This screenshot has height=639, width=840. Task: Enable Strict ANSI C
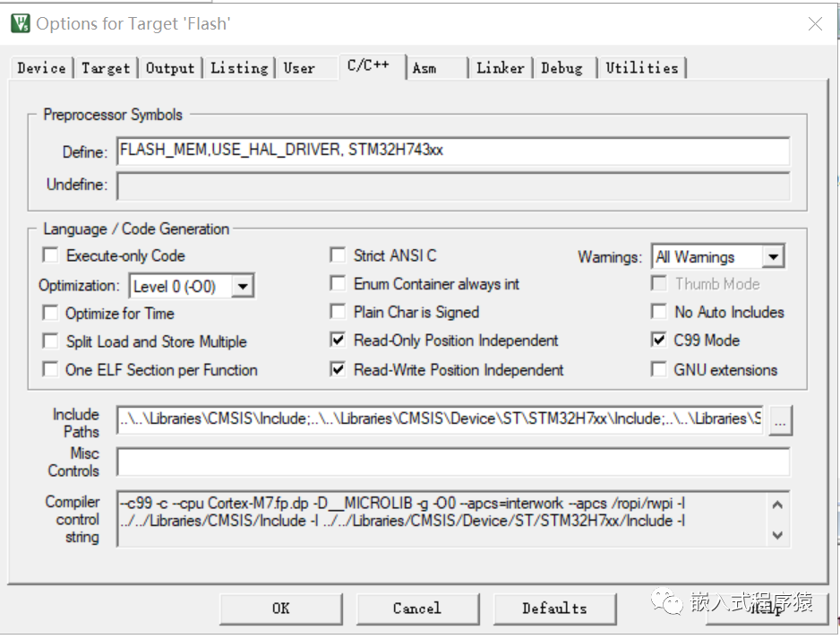pos(338,255)
